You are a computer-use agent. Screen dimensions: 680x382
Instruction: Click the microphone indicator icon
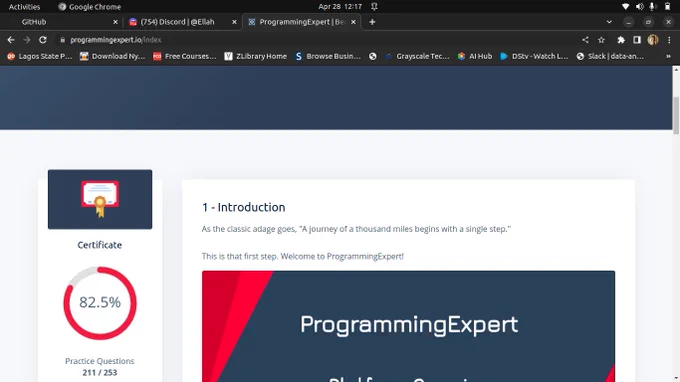[x=652, y=7]
